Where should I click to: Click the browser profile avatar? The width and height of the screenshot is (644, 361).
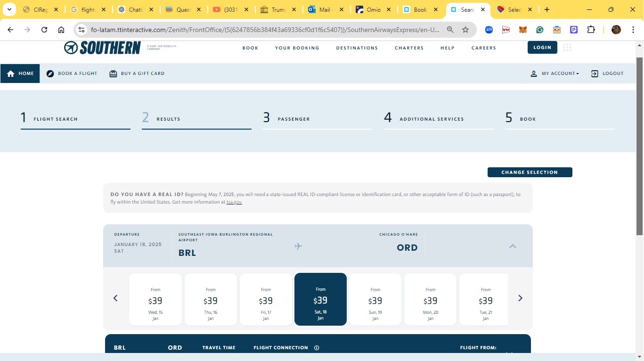click(x=616, y=30)
